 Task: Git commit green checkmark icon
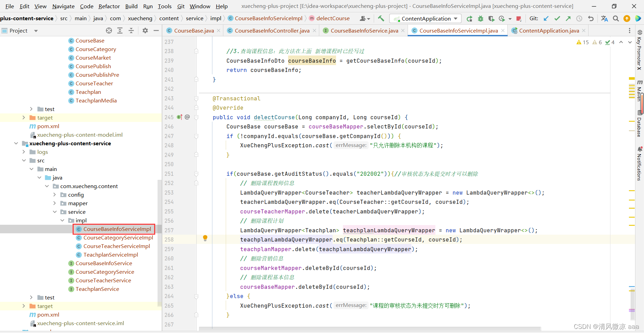(x=557, y=18)
